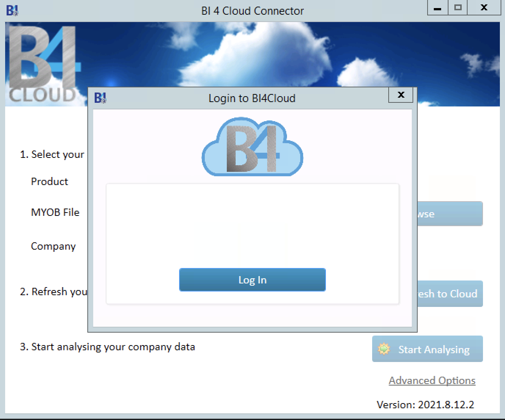Click the BI icon in Login dialog title bar
This screenshot has height=420, width=505.
pos(100,98)
